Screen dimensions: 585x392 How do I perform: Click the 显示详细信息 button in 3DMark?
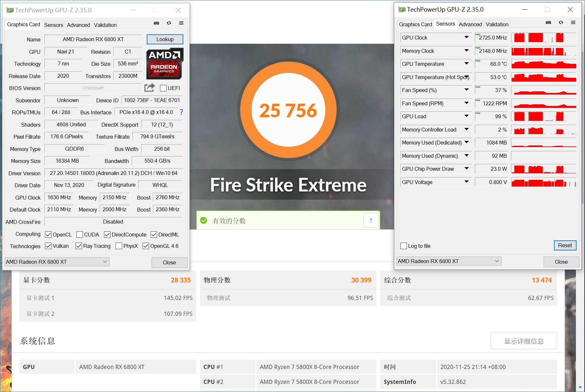(524, 341)
